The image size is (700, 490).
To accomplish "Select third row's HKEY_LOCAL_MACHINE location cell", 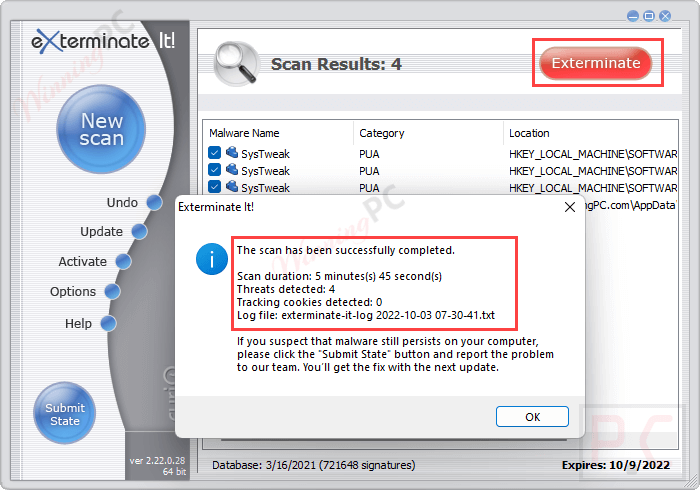I will 593,188.
